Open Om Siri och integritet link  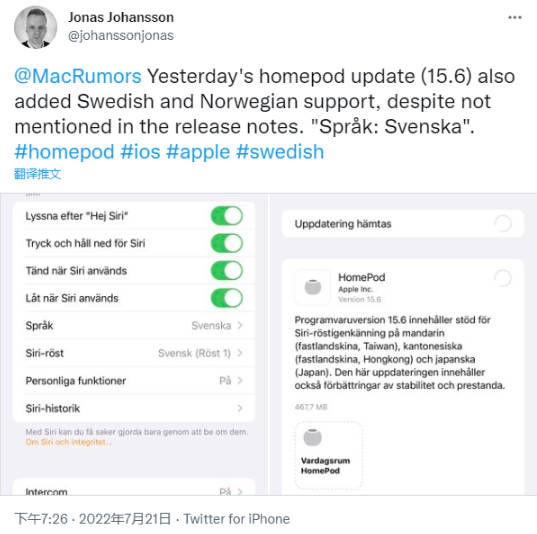pos(68,442)
